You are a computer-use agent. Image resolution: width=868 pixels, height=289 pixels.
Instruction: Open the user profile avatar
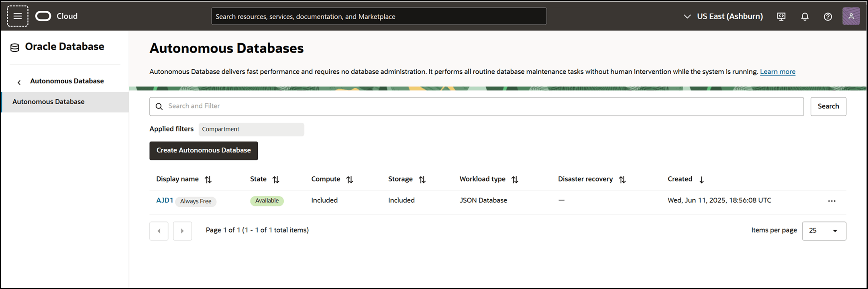coord(851,16)
